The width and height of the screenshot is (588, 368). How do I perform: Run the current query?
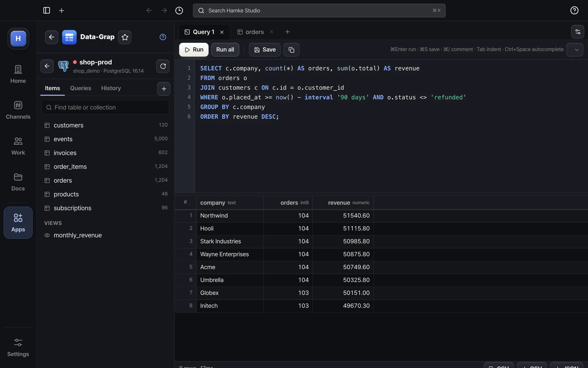point(194,50)
